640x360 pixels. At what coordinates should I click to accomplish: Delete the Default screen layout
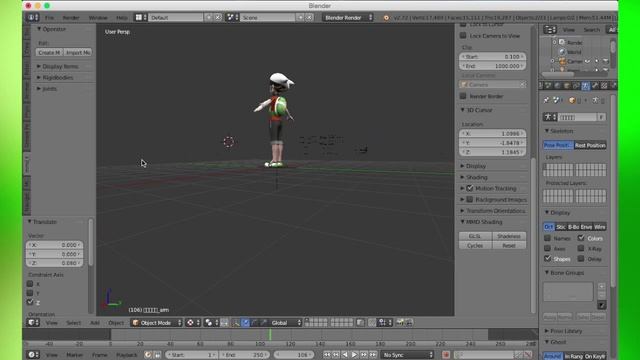tap(218, 18)
